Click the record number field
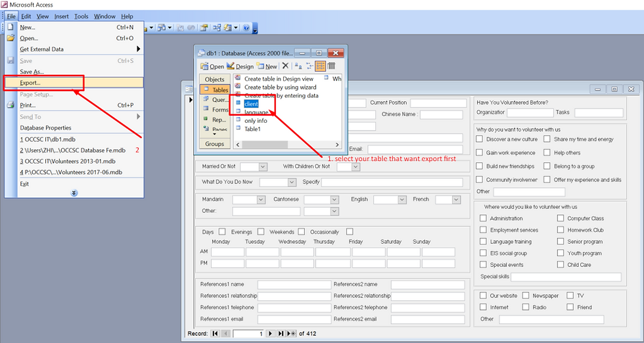Screen dimensions: 644x343 (248, 334)
